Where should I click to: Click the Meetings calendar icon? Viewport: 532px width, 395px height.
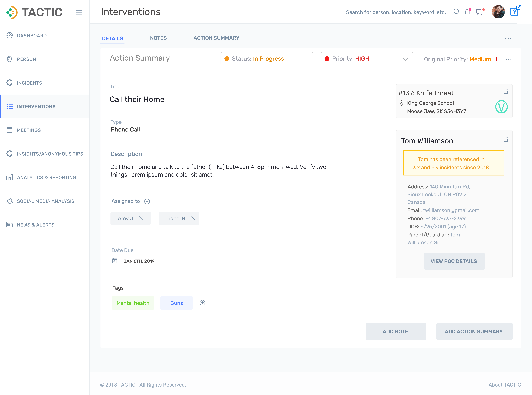tap(10, 130)
